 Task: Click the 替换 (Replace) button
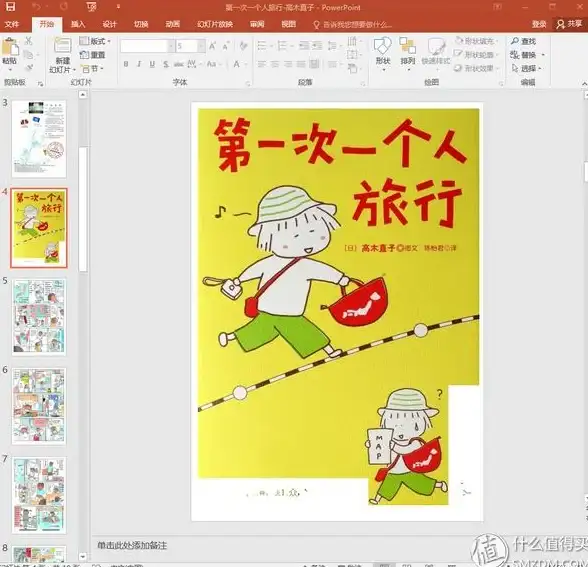point(526,55)
